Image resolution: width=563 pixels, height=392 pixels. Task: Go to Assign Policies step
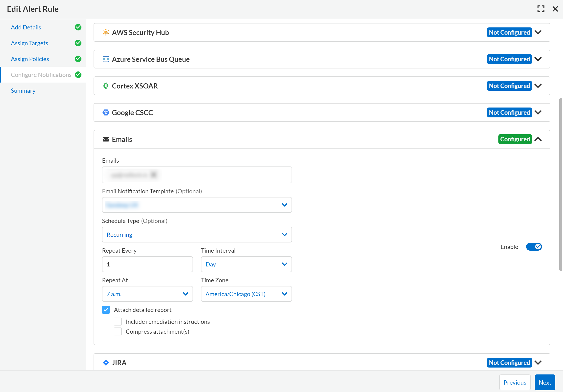pos(30,59)
